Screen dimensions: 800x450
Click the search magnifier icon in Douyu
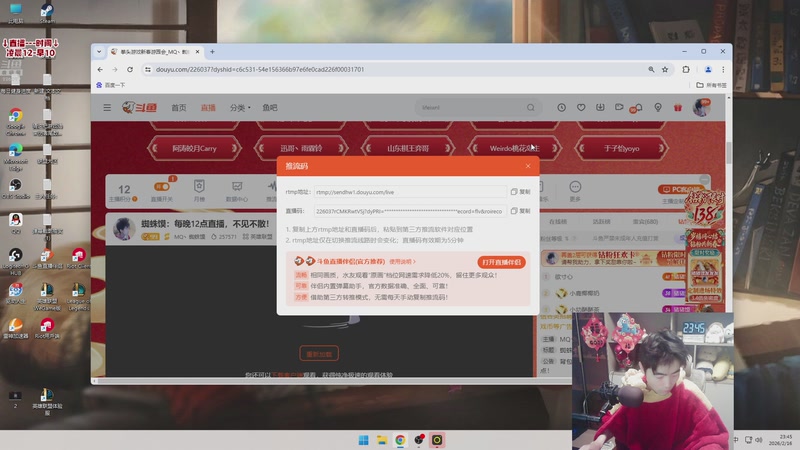pos(531,108)
